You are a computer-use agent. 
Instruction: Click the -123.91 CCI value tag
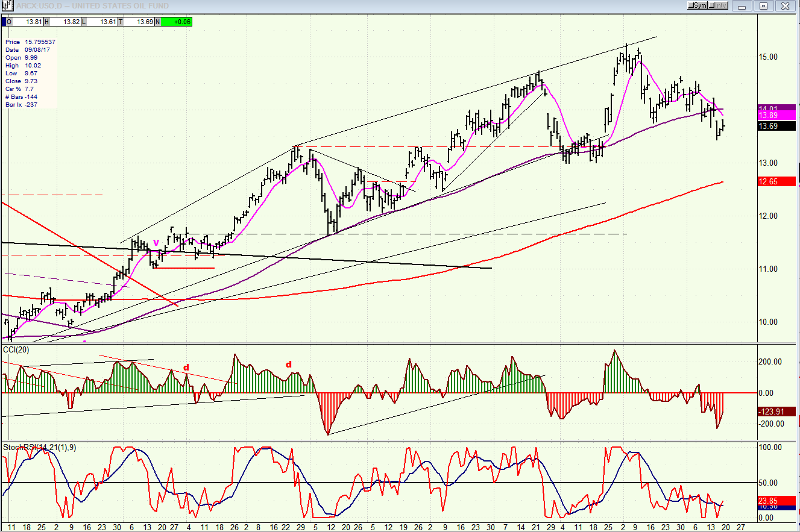(x=777, y=412)
